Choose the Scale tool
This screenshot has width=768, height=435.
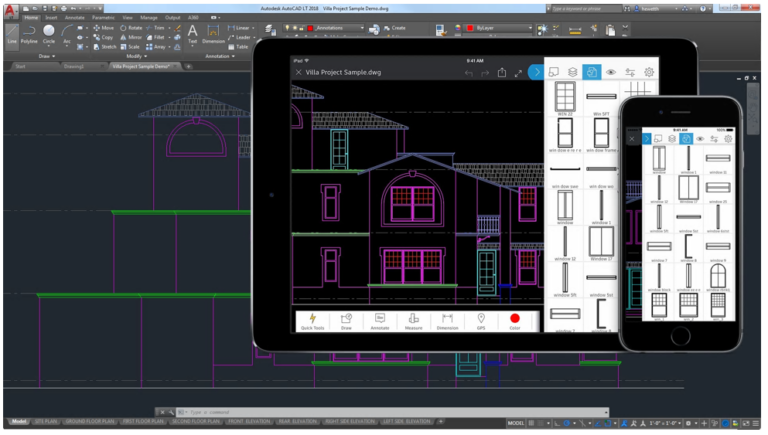click(x=130, y=47)
